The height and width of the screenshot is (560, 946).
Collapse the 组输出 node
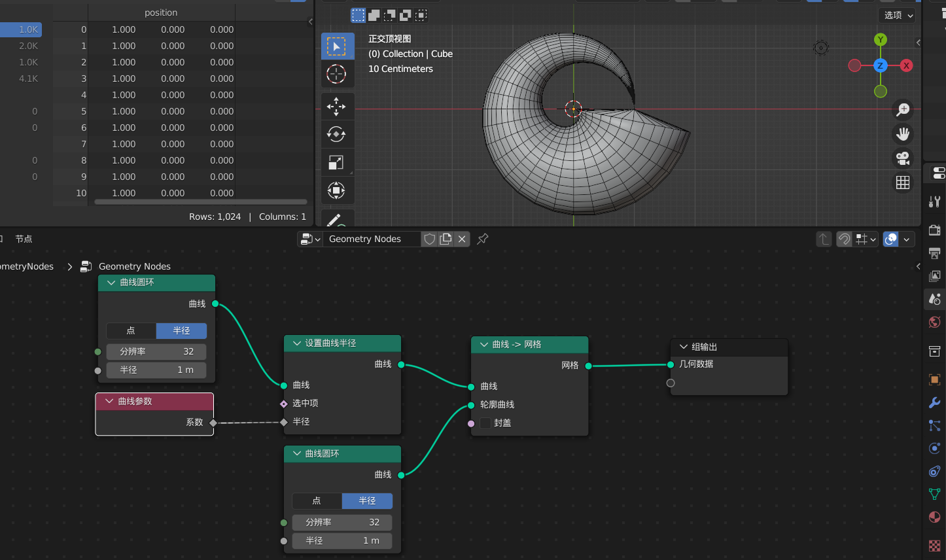click(684, 347)
